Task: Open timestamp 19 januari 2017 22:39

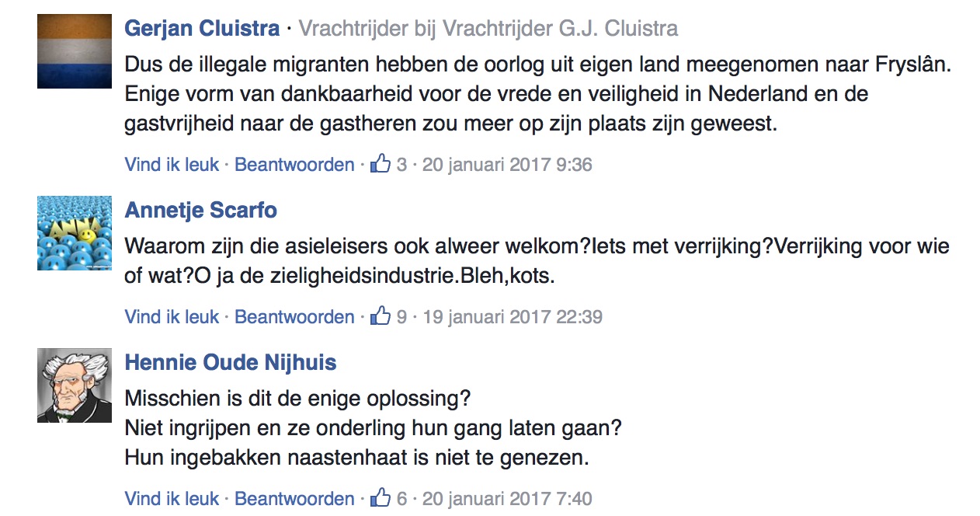Action: (512, 317)
